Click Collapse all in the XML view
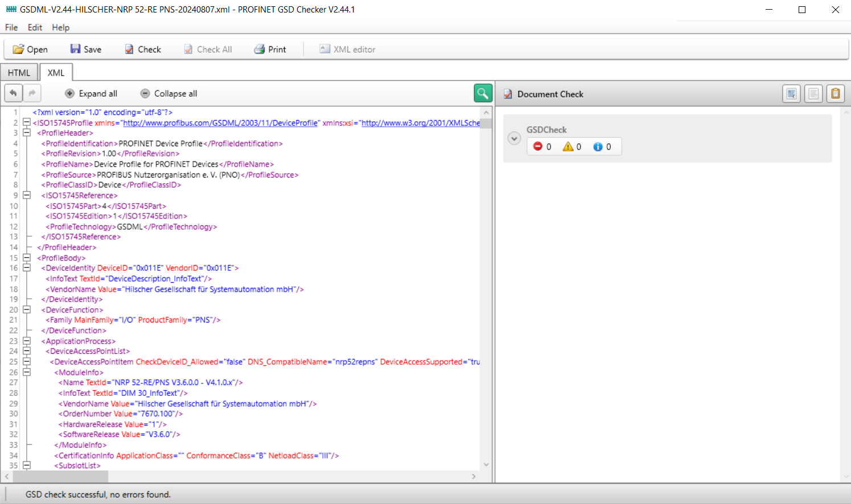 [x=168, y=94]
